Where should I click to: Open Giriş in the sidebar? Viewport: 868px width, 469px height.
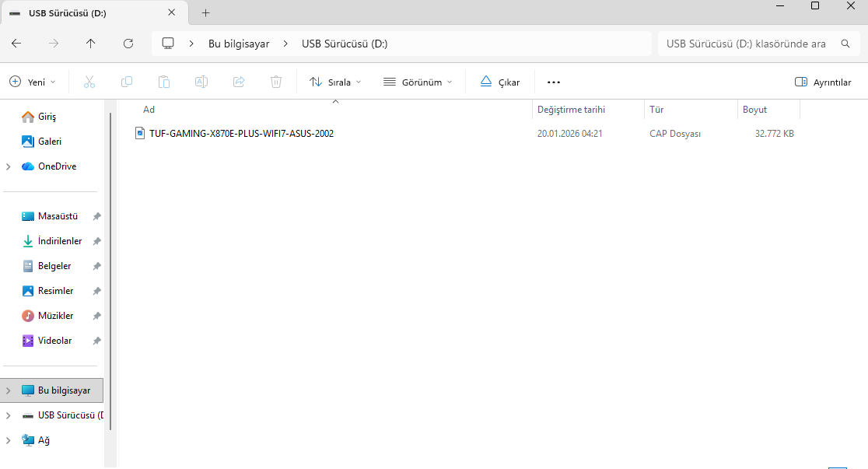tap(47, 117)
